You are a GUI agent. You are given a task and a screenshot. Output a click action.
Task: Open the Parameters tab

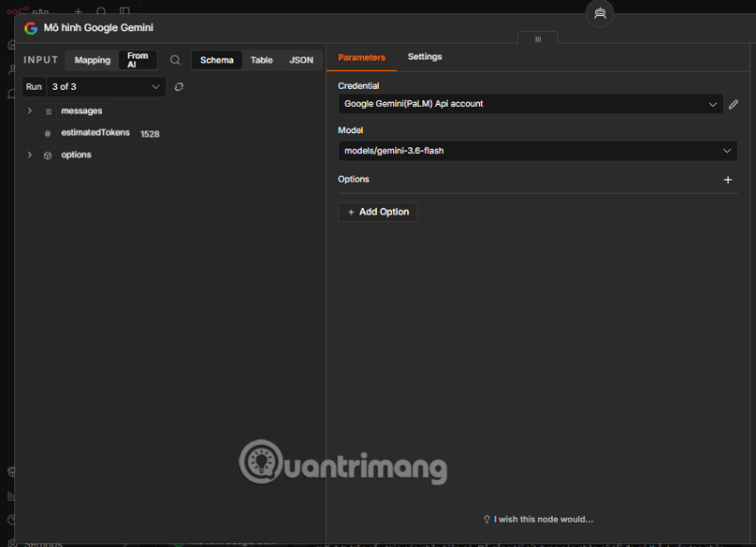(362, 58)
